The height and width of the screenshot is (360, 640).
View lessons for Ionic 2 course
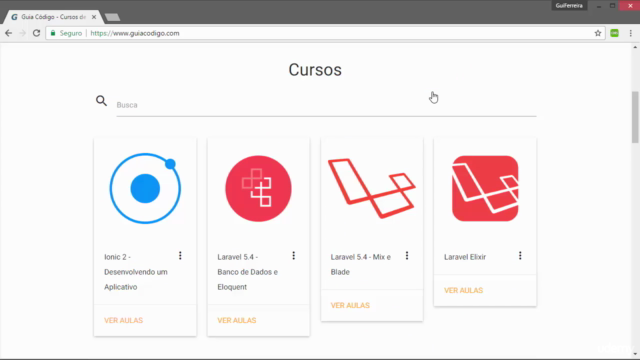click(123, 320)
